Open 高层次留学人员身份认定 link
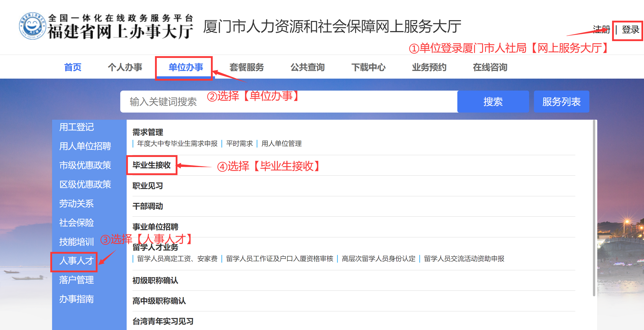644x330 pixels. pyautogui.click(x=378, y=259)
